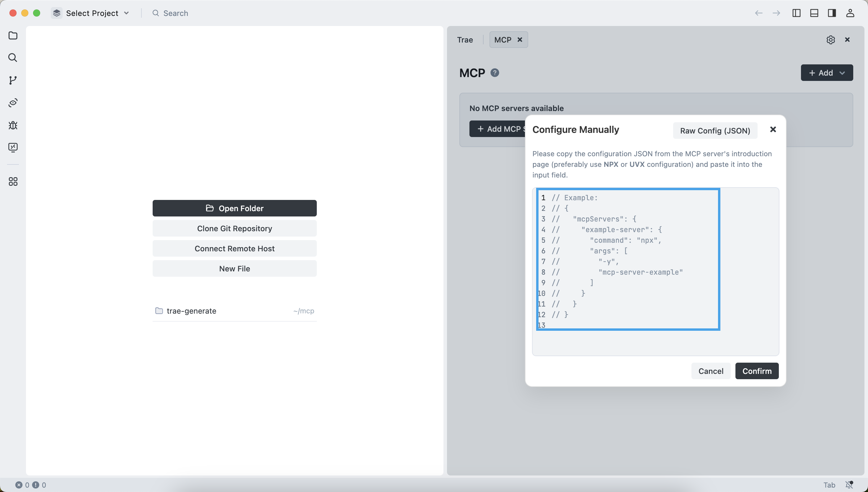Switch to the Trae tab

[x=465, y=40]
